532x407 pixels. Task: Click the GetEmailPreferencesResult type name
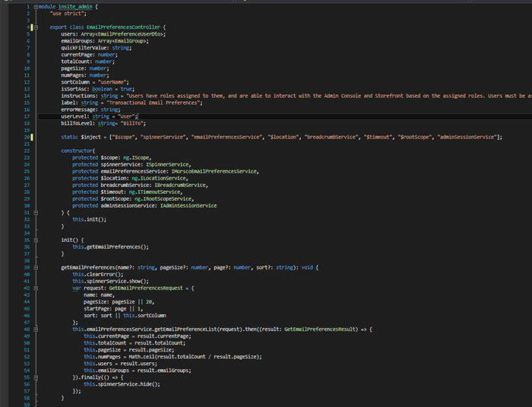point(320,329)
